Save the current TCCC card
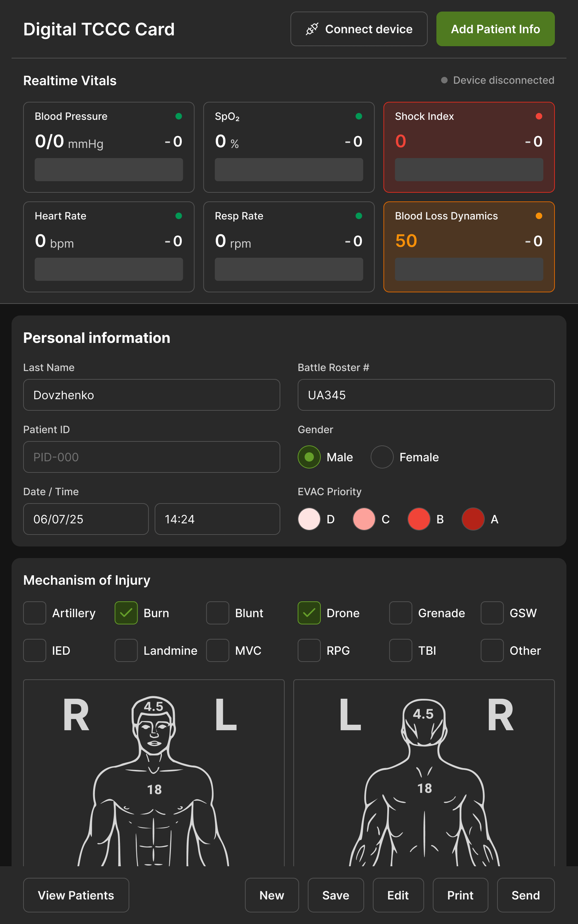This screenshot has height=924, width=578. (x=336, y=895)
